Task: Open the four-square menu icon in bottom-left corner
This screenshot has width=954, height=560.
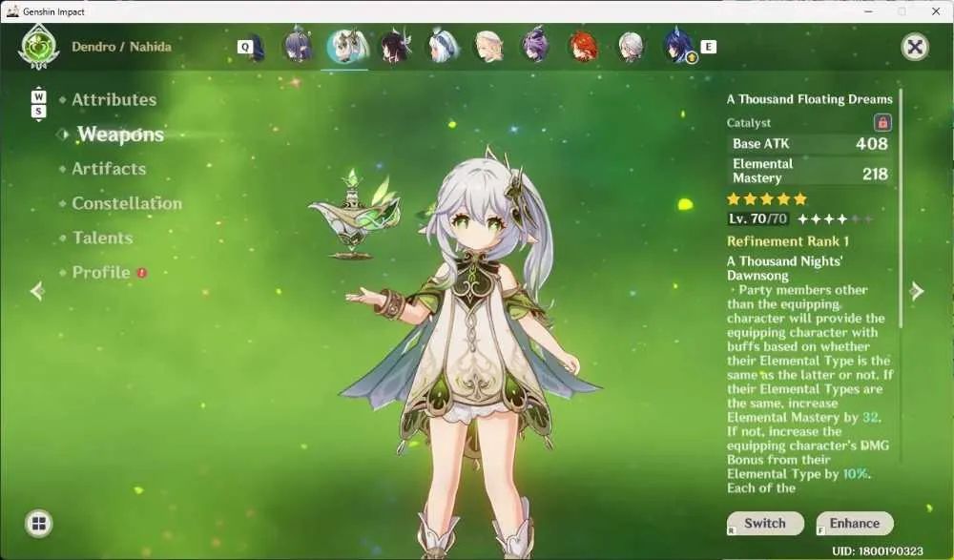Action: [x=39, y=524]
